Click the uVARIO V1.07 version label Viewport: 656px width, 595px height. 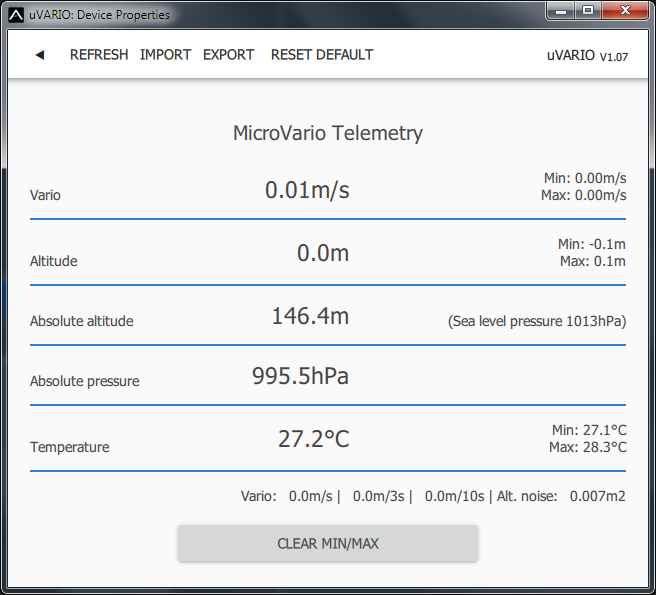point(587,56)
